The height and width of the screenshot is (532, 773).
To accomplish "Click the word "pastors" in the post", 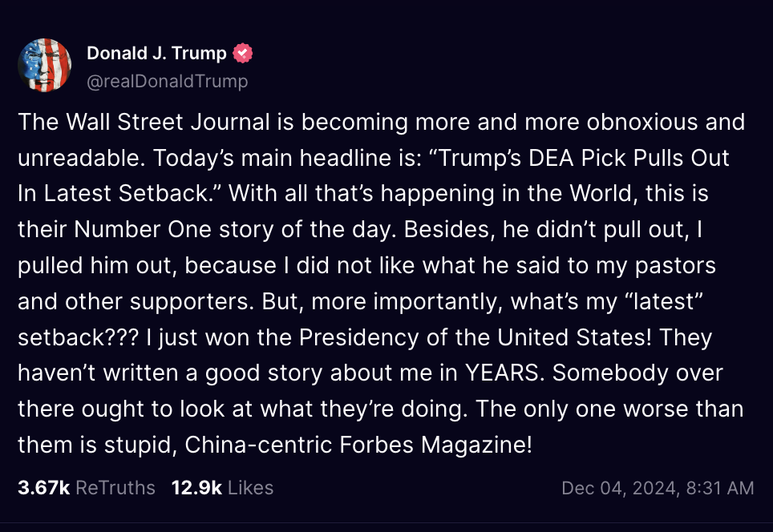I will pos(675,266).
